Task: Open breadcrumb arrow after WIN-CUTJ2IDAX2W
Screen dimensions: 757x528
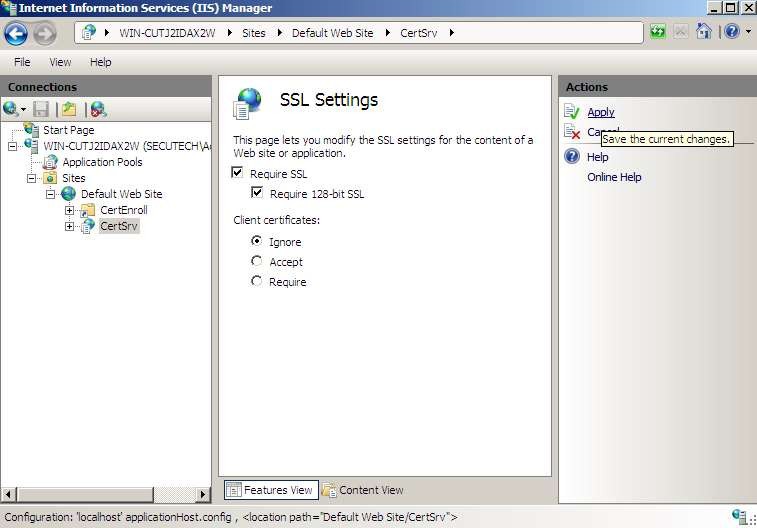Action: (x=229, y=33)
